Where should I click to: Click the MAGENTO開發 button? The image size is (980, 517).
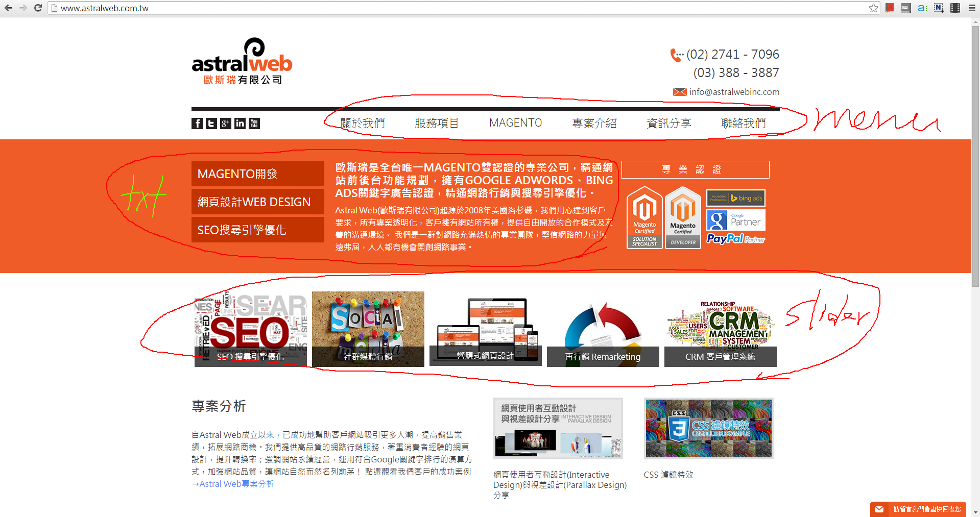257,174
